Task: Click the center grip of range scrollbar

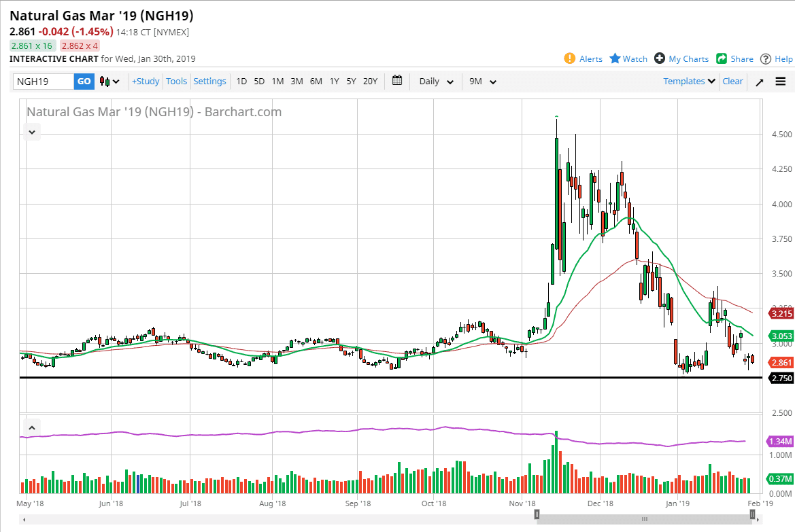Action: pos(645,519)
